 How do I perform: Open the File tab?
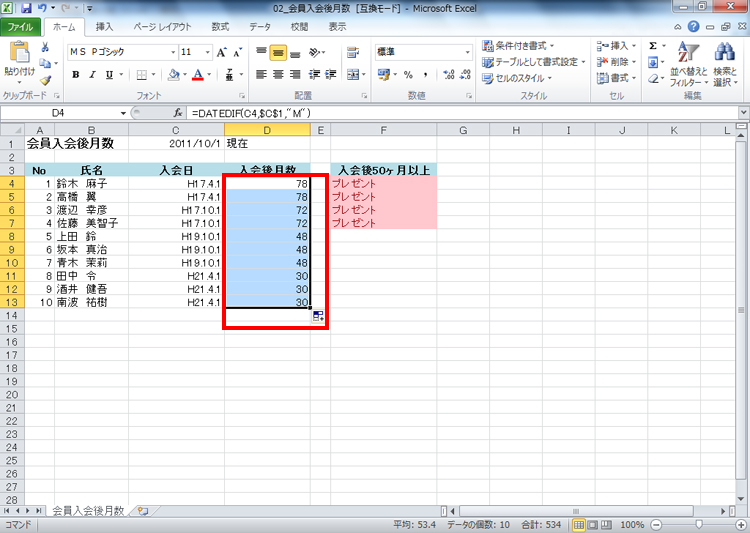click(x=20, y=27)
